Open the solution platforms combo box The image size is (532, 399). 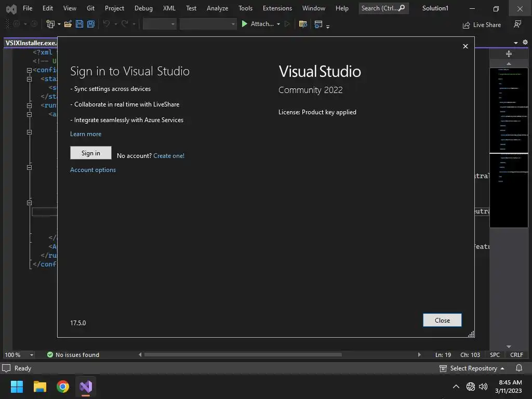(x=208, y=24)
